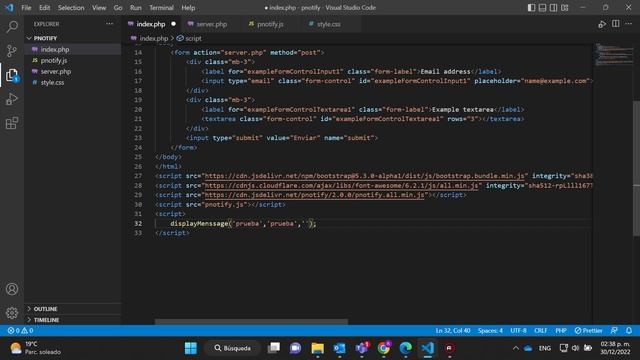Click line number 23 in the gutter
This screenshot has height=360, width=640.
(x=138, y=138)
